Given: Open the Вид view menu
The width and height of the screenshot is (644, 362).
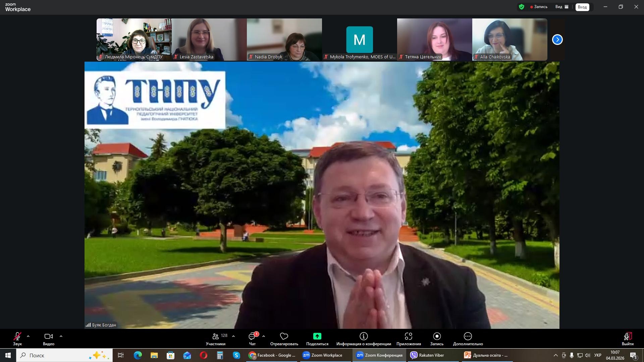Looking at the screenshot, I should click(562, 7).
